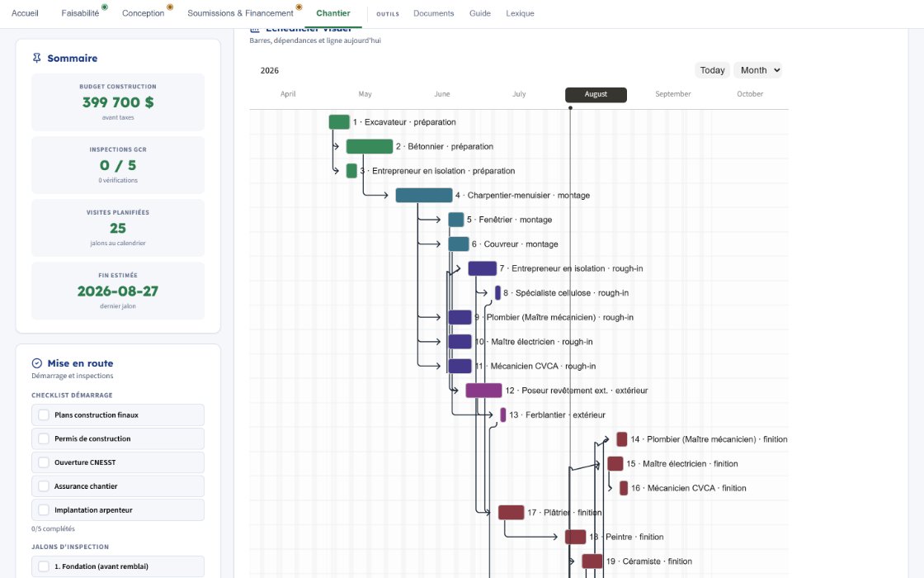Screen dimensions: 924x578
Task: Check Permis de construction checkbox
Action: pyautogui.click(x=44, y=438)
